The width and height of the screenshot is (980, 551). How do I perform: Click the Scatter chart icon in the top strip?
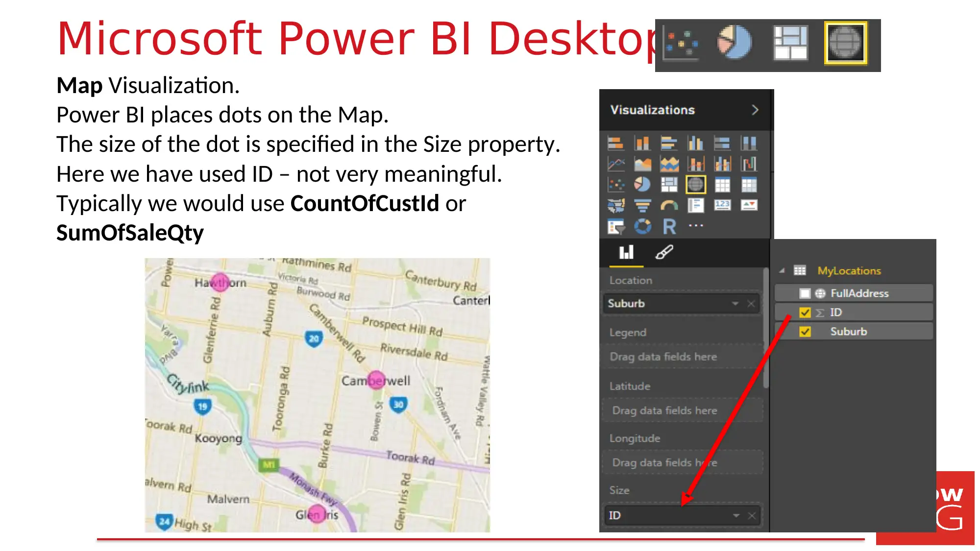tap(681, 44)
